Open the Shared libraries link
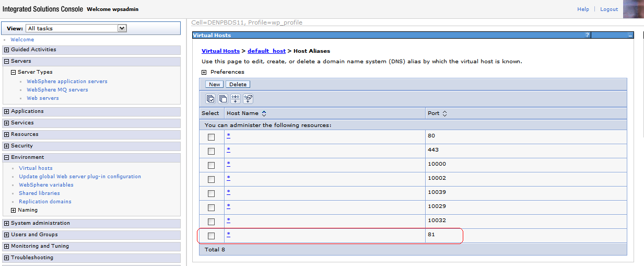The image size is (644, 266). click(x=39, y=193)
